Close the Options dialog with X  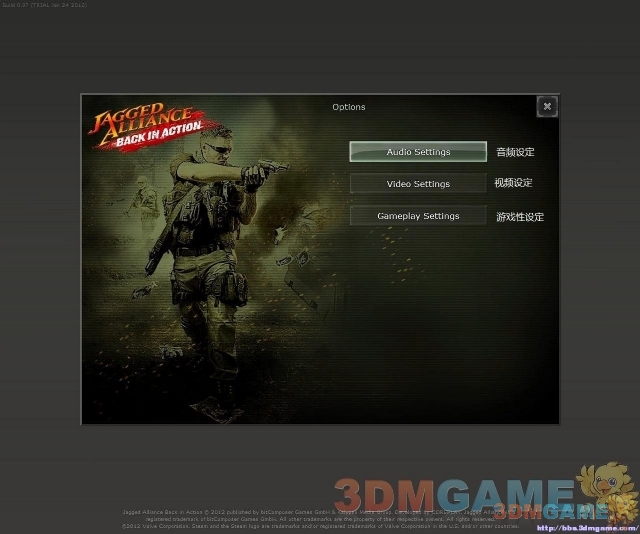[x=547, y=107]
